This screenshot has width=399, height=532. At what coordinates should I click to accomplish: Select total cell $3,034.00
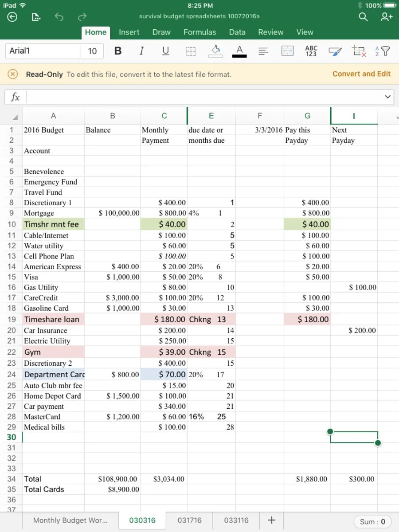click(164, 479)
